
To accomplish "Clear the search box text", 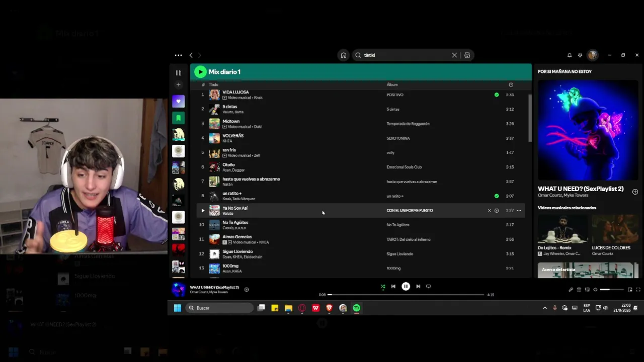I will tap(454, 55).
